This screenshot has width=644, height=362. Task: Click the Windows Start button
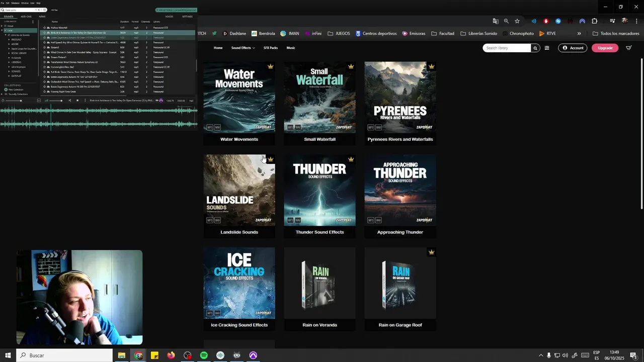click(x=8, y=355)
